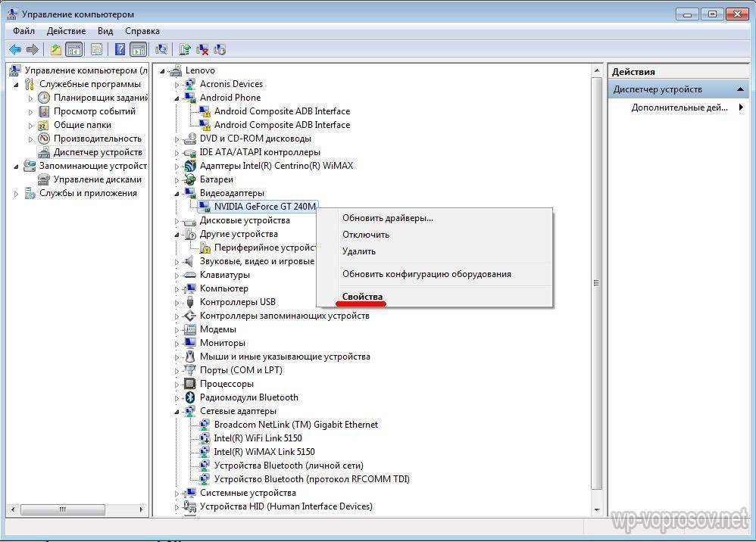Click the Uninstall device red X icon
Image resolution: width=756 pixels, height=542 pixels.
(202, 50)
